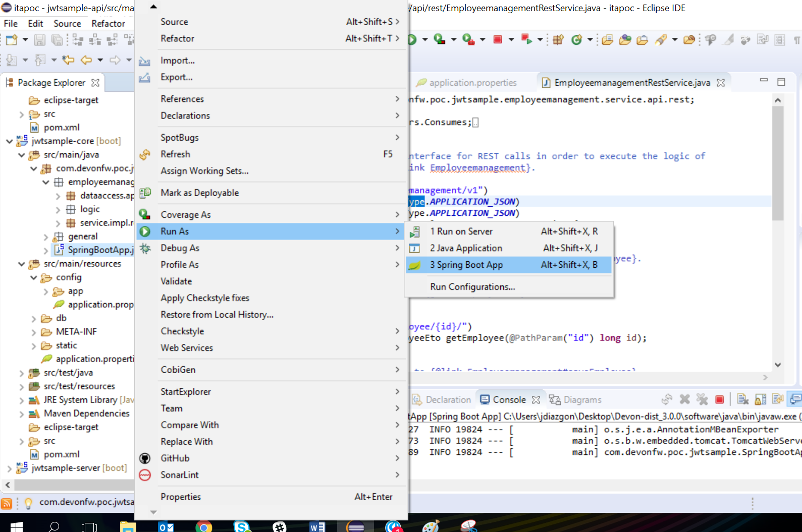Go to Last Edit Location arrow icon
This screenshot has width=802, height=532.
click(x=68, y=60)
